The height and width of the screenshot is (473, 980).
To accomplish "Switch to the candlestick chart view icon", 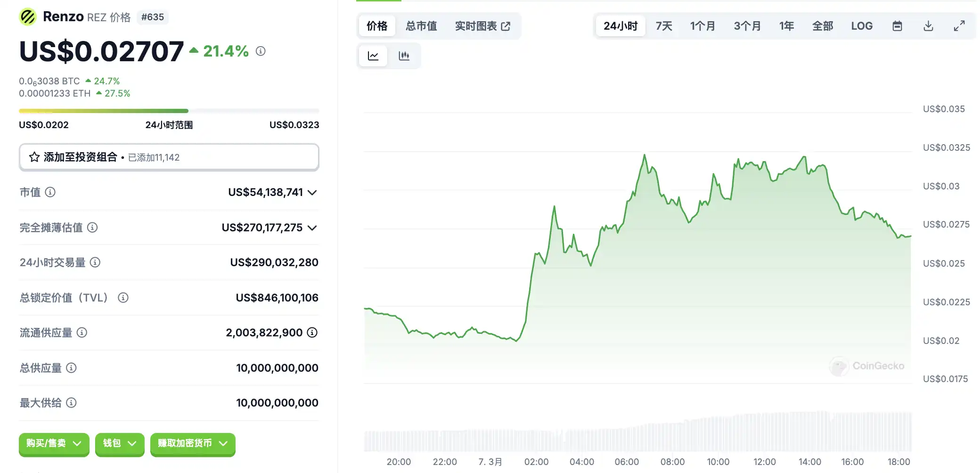I will tap(404, 56).
